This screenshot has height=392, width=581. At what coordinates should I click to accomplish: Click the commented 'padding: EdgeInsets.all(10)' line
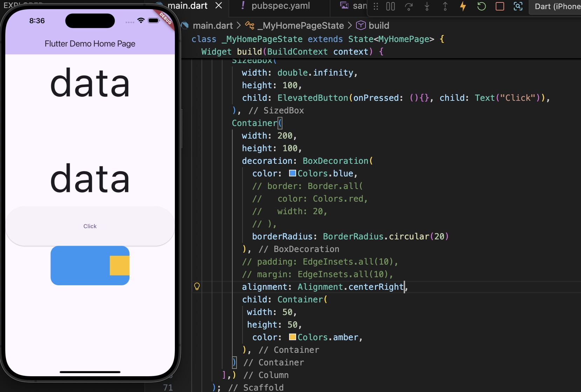320,261
